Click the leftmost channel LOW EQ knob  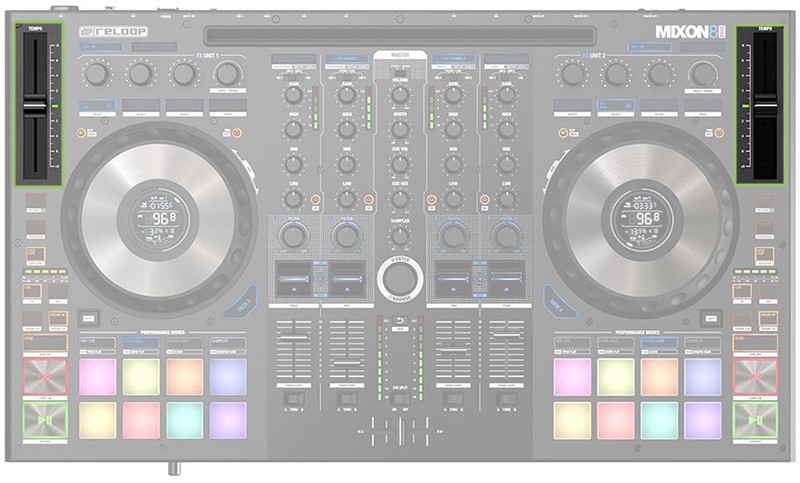(293, 199)
